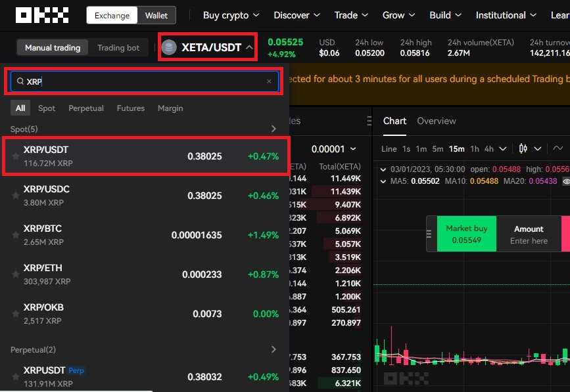Choose the XRP/ETH spot pair

[x=145, y=274]
